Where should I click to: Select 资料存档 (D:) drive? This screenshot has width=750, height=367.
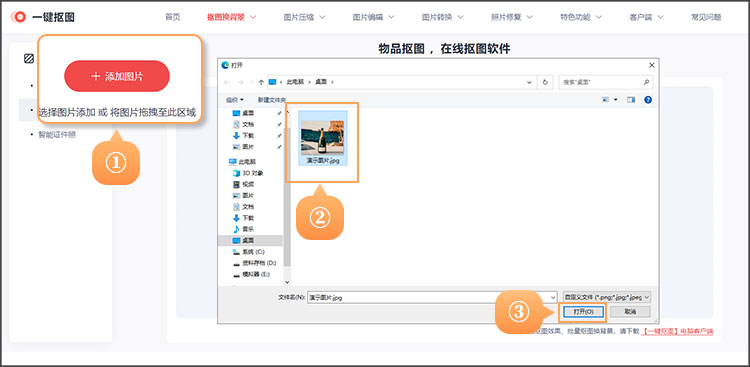pyautogui.click(x=254, y=263)
